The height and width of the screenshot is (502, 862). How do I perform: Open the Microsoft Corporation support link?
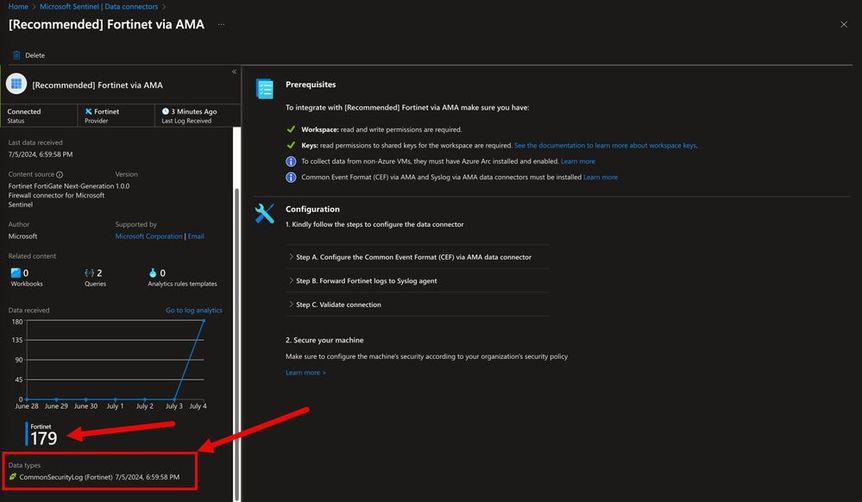point(149,237)
